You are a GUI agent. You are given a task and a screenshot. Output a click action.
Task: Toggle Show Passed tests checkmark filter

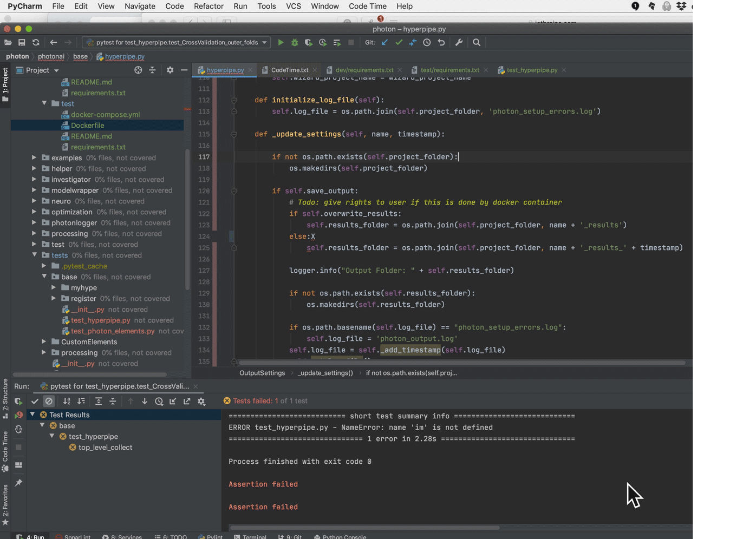pos(35,401)
